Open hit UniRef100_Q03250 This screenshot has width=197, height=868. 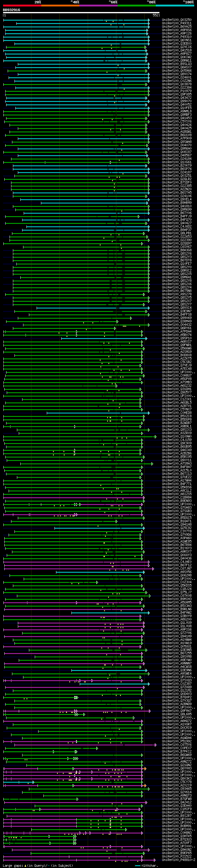click(x=177, y=20)
